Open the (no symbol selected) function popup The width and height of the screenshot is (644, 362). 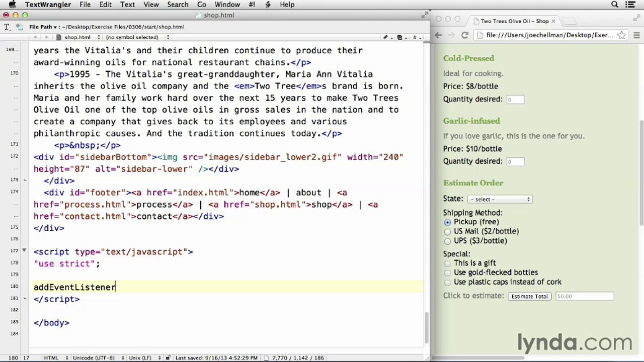tap(137, 37)
